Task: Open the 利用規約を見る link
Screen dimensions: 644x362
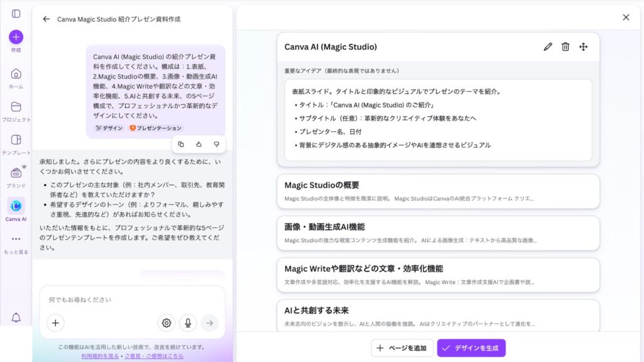Action: [x=100, y=356]
